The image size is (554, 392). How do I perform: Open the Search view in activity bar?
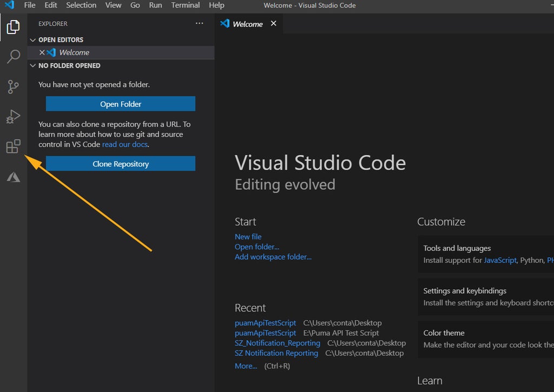(x=14, y=56)
